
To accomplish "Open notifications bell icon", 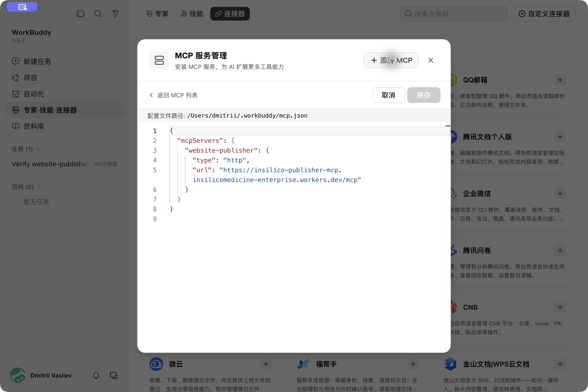I will pyautogui.click(x=96, y=375).
